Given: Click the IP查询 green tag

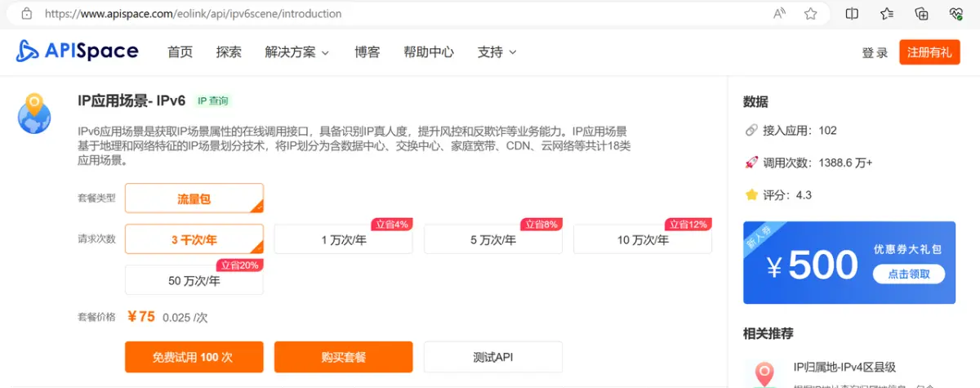Looking at the screenshot, I should (213, 101).
